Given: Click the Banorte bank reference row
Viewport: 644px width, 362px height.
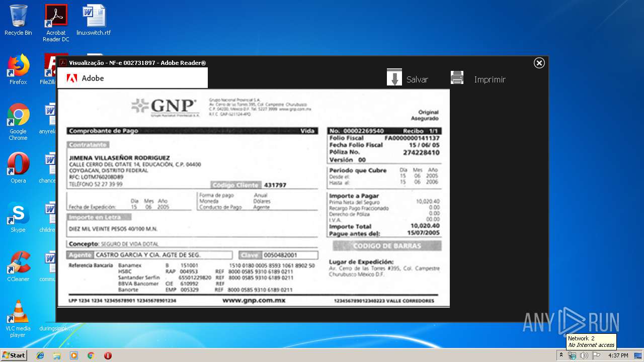Looking at the screenshot, I should tap(206, 290).
